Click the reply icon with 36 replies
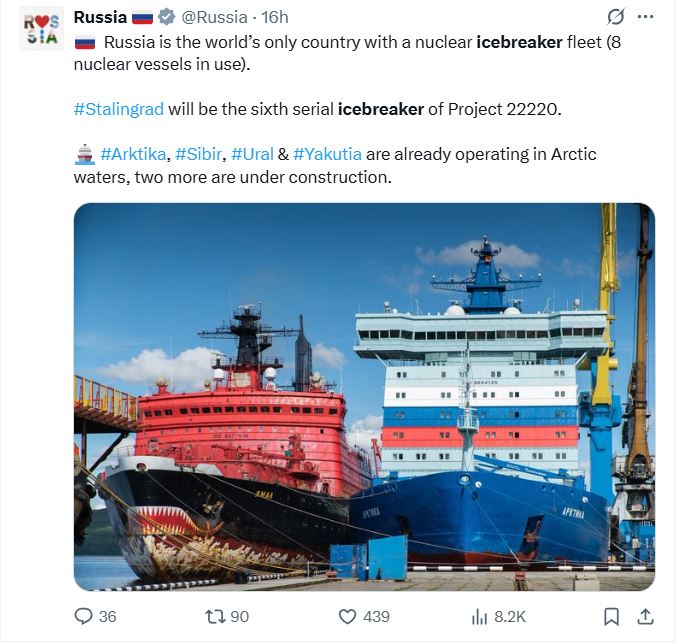The width and height of the screenshot is (677, 643). 85,616
